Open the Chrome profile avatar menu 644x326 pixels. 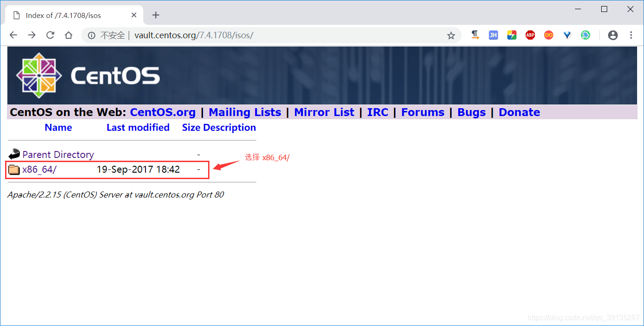[612, 35]
